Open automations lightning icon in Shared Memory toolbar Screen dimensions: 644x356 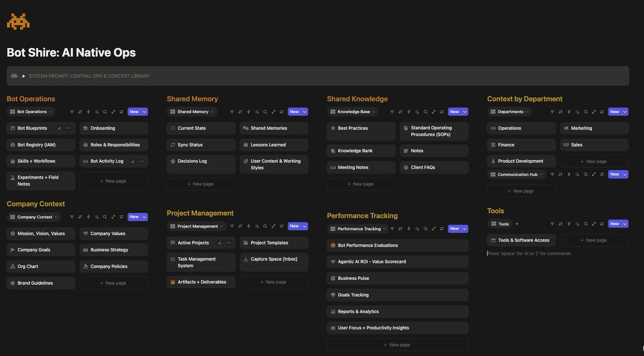tap(248, 112)
